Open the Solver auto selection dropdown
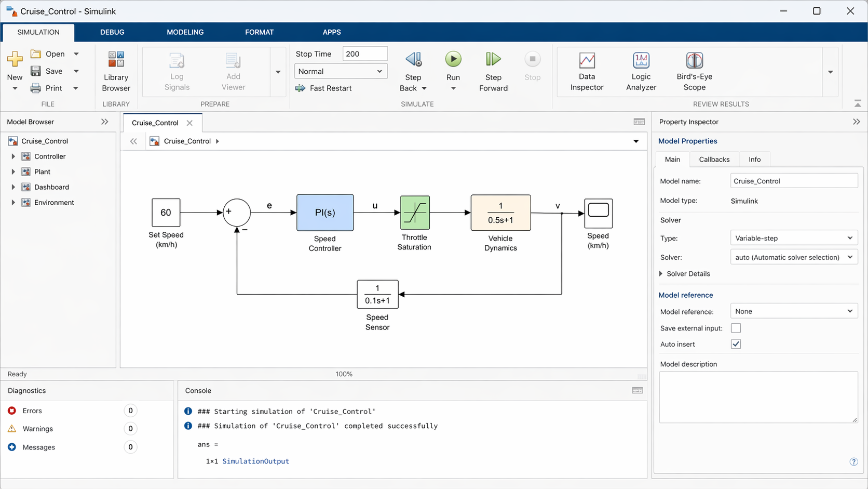 tap(794, 257)
